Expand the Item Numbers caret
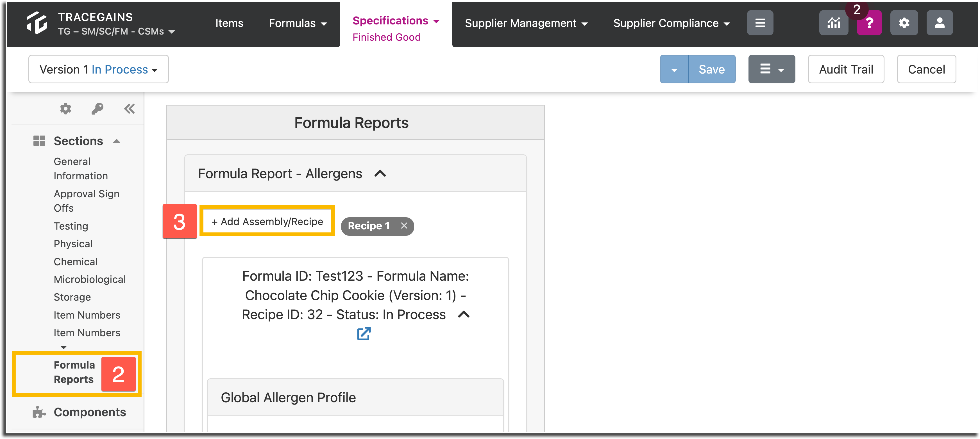This screenshot has width=980, height=439. tap(63, 347)
